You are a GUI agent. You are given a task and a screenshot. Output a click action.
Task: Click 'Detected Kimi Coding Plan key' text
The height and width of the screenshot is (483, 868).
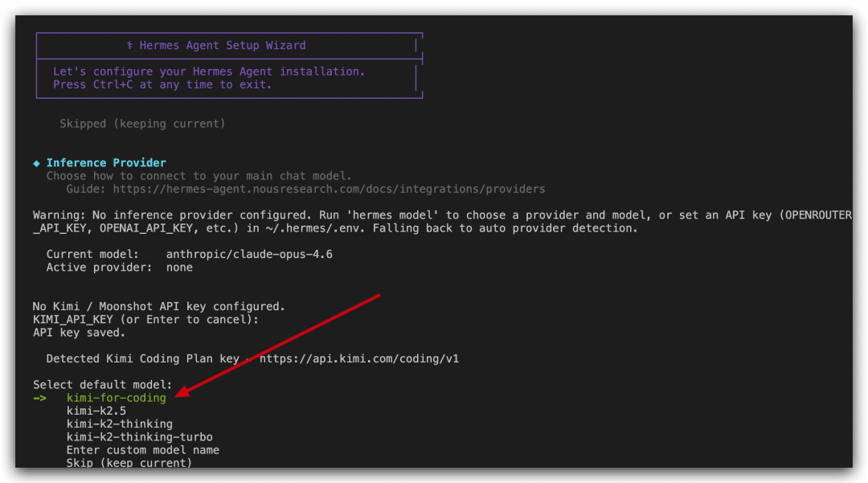click(x=143, y=358)
